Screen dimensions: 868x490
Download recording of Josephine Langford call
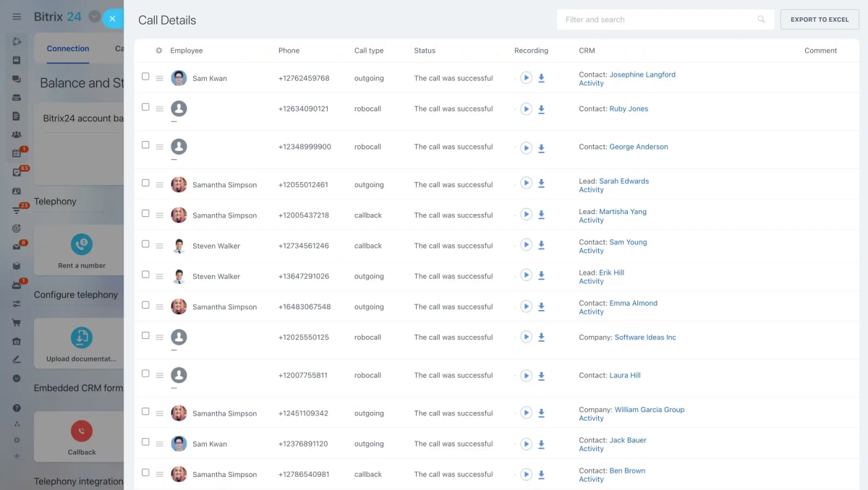pos(541,78)
